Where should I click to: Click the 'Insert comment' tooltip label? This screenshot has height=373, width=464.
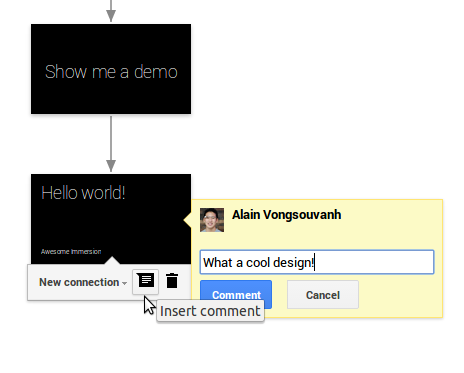pyautogui.click(x=210, y=311)
